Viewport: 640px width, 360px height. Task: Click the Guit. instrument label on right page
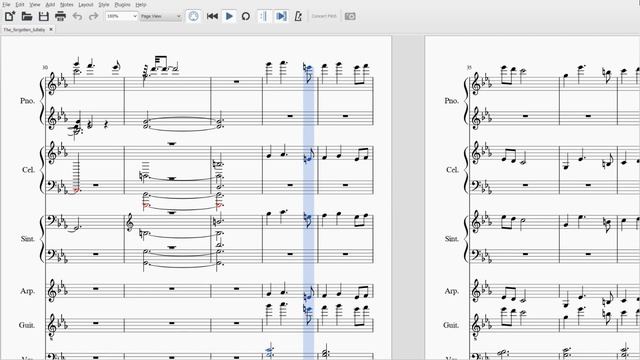pos(451,325)
